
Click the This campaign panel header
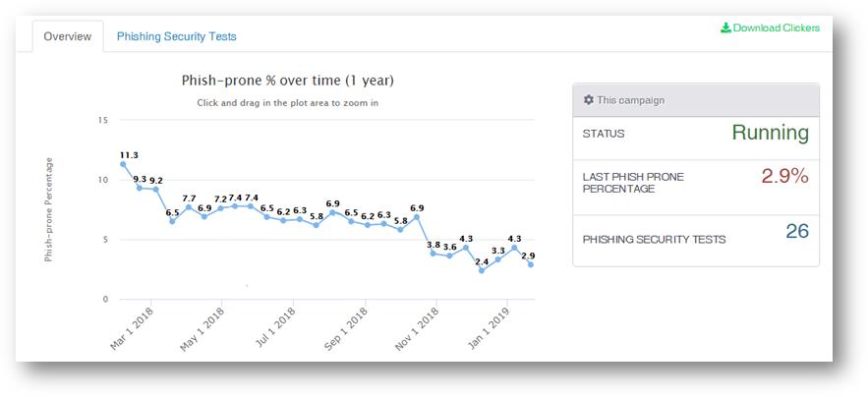pyautogui.click(x=695, y=100)
